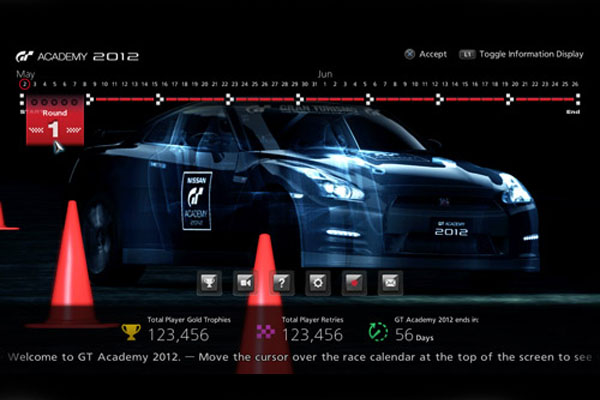Click the checkpoint marker under May 9
Viewport: 600px width, 400px height.
click(92, 99)
